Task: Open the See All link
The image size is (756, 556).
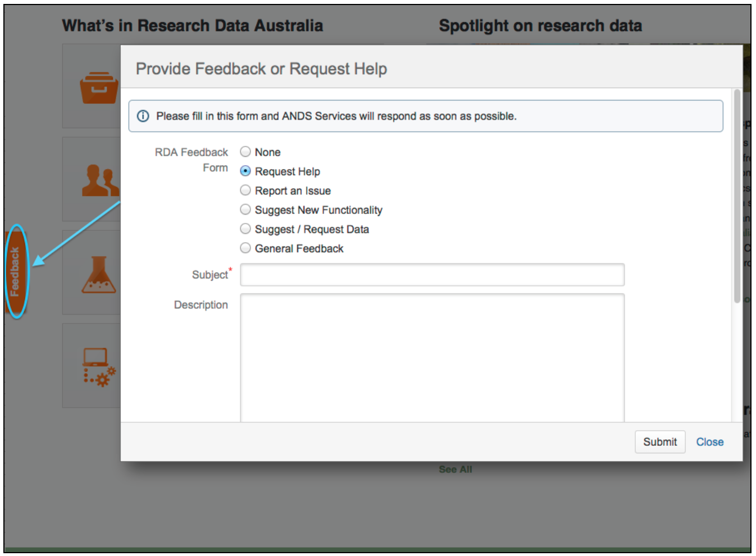Action: [455, 470]
